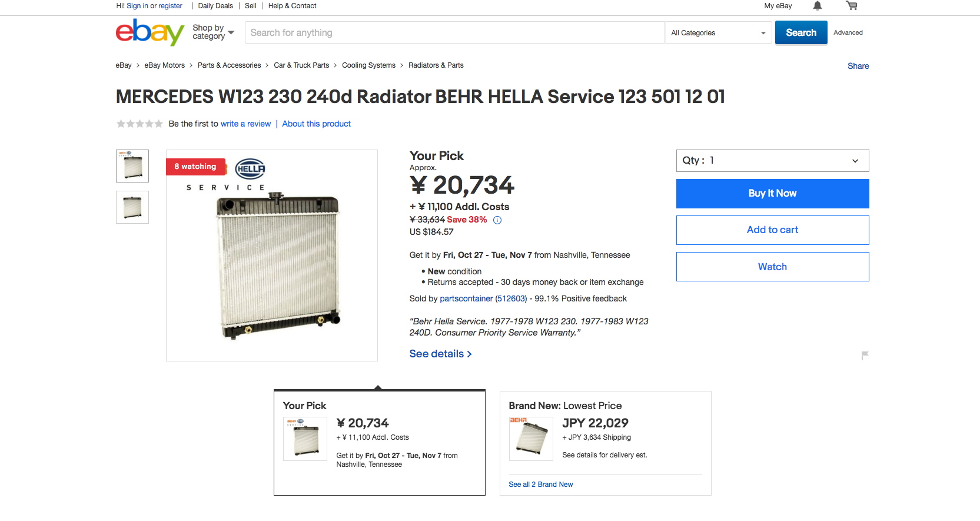
Task: Click the Watch button
Action: point(772,267)
